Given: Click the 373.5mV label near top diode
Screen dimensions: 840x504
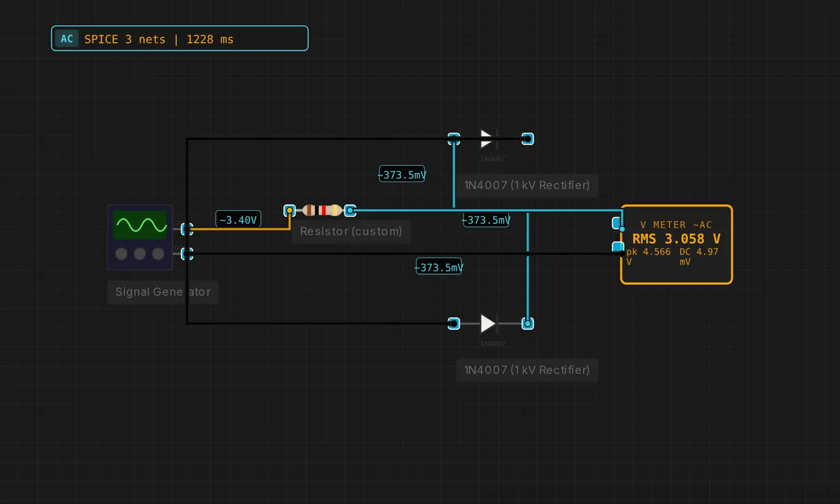Looking at the screenshot, I should pyautogui.click(x=402, y=175).
